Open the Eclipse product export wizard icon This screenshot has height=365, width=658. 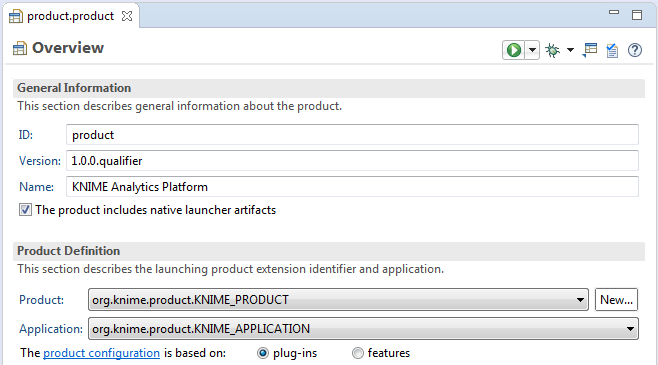pos(590,50)
